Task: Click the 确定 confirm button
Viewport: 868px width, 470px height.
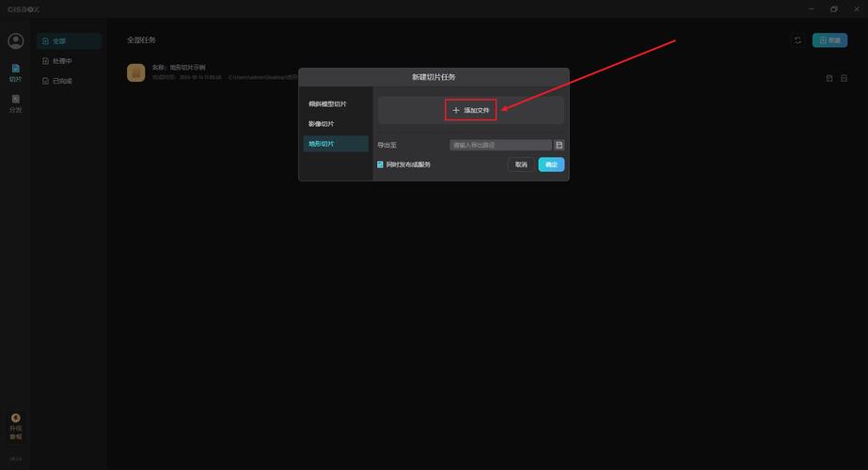Action: tap(551, 164)
